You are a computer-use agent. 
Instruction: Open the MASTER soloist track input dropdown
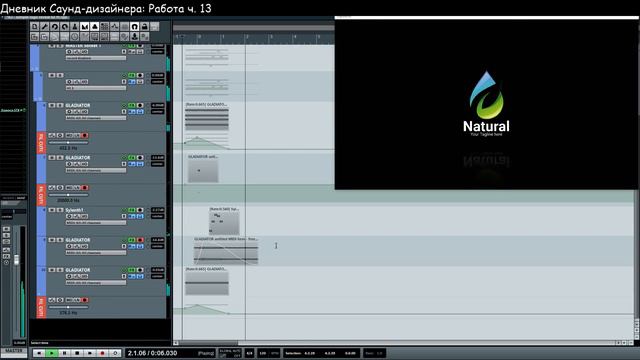[96, 58]
